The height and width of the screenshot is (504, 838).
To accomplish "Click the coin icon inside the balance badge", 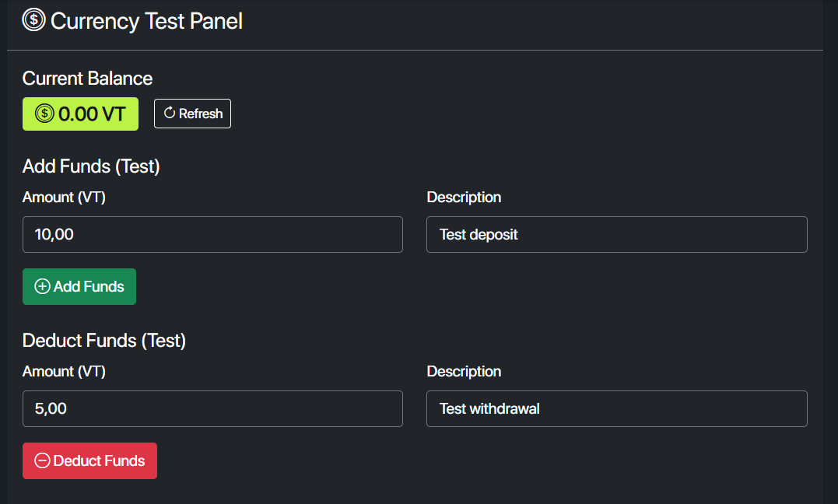I will pos(44,114).
